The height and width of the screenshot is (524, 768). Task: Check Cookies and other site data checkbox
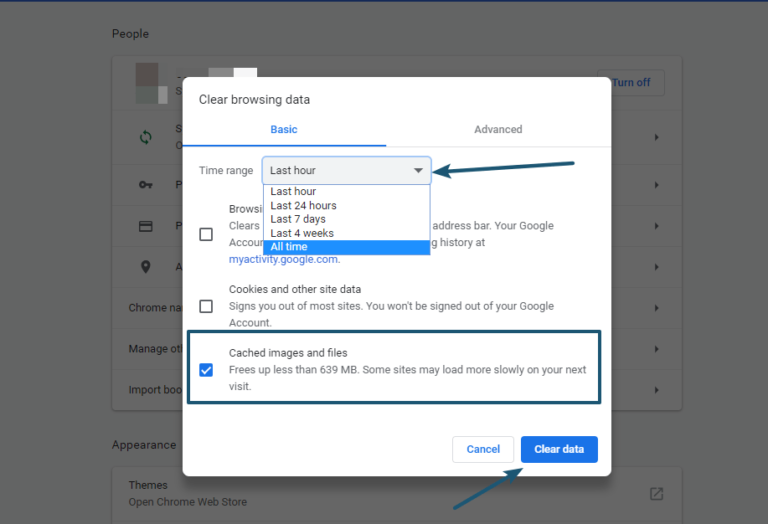[x=206, y=306]
